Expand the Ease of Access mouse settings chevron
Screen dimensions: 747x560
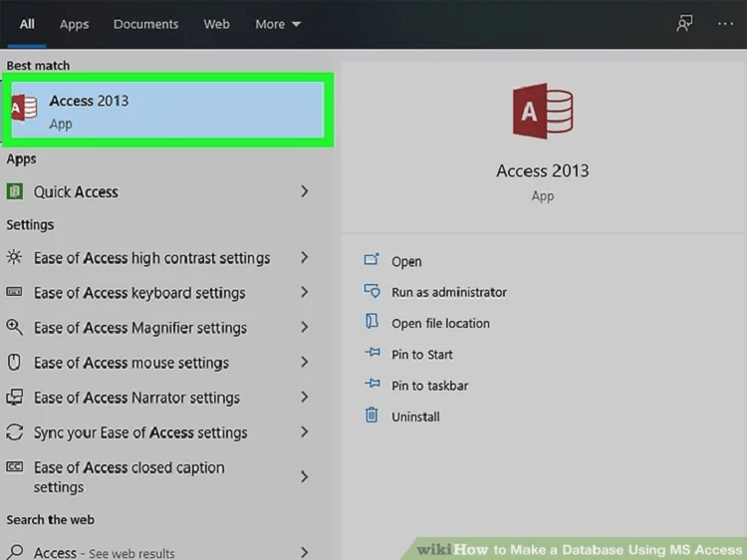tap(305, 363)
